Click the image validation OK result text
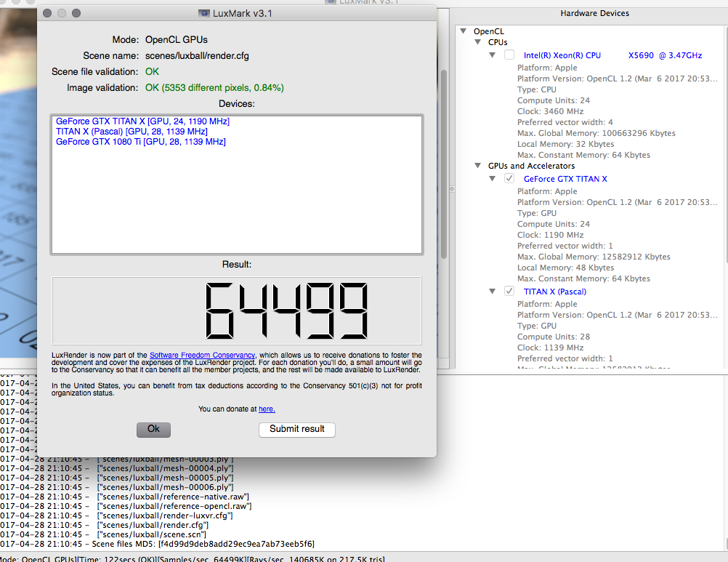 (x=214, y=87)
